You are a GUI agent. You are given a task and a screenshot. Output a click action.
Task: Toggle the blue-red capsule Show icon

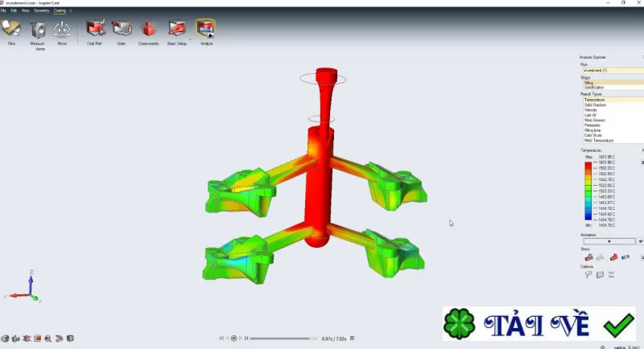pos(625,257)
